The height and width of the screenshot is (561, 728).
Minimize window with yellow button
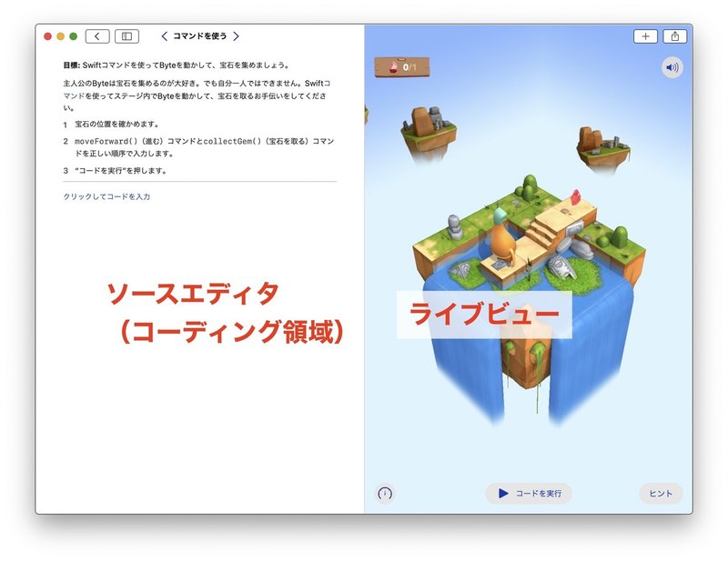point(60,36)
